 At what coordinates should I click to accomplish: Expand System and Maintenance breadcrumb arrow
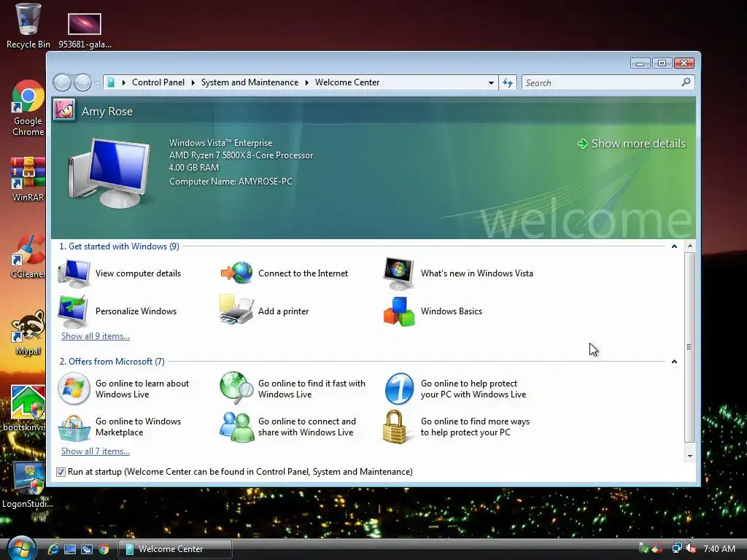(307, 83)
